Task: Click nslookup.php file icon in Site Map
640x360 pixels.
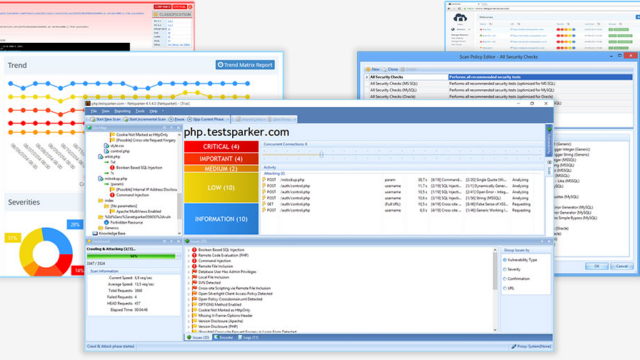Action: (x=100, y=179)
